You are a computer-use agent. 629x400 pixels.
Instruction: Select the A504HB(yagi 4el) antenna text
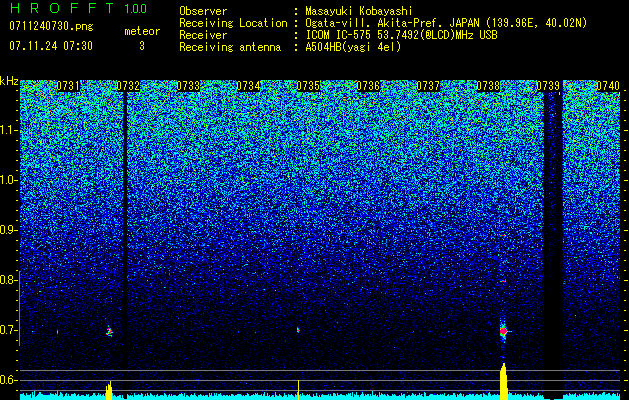353,47
